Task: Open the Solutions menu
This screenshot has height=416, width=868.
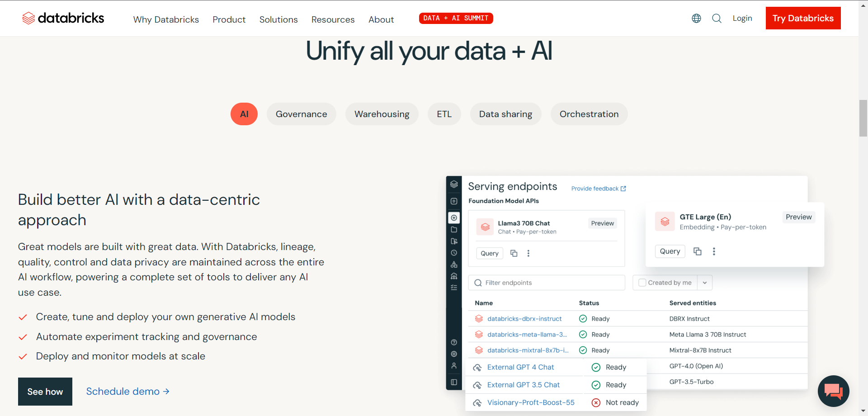Action: (x=278, y=19)
